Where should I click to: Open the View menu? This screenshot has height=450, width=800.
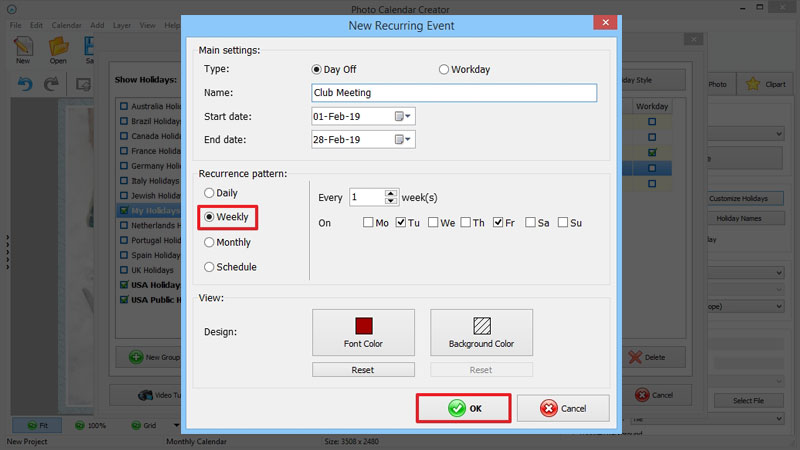[x=147, y=26]
